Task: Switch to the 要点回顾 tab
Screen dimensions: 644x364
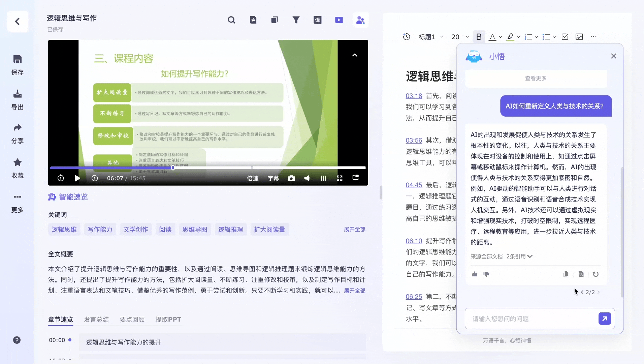Action: click(132, 320)
